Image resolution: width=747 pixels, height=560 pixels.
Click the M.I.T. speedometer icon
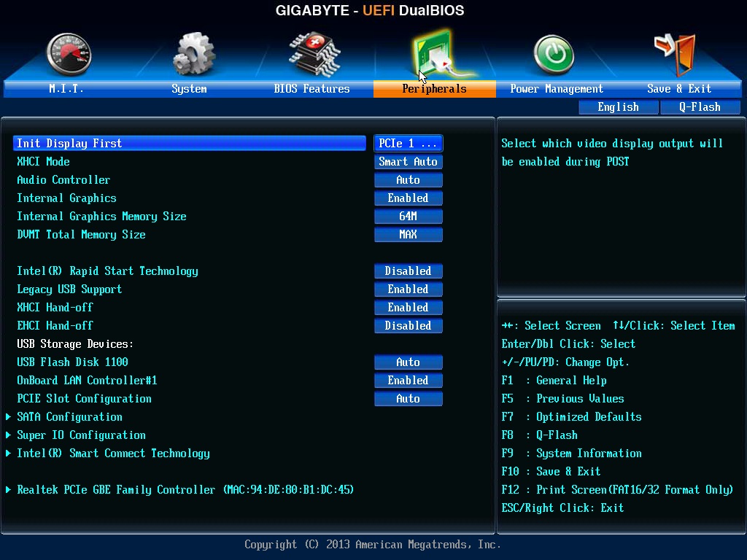click(69, 54)
